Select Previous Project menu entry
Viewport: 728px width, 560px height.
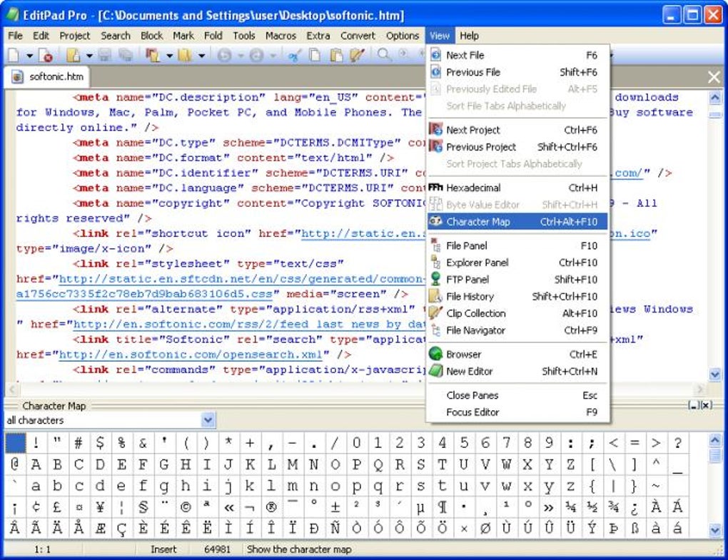tap(517, 147)
